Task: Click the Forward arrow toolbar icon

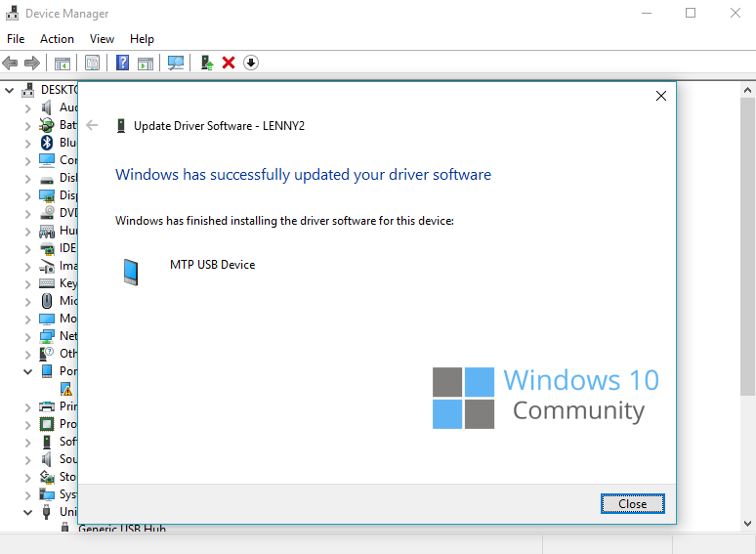Action: (32, 63)
